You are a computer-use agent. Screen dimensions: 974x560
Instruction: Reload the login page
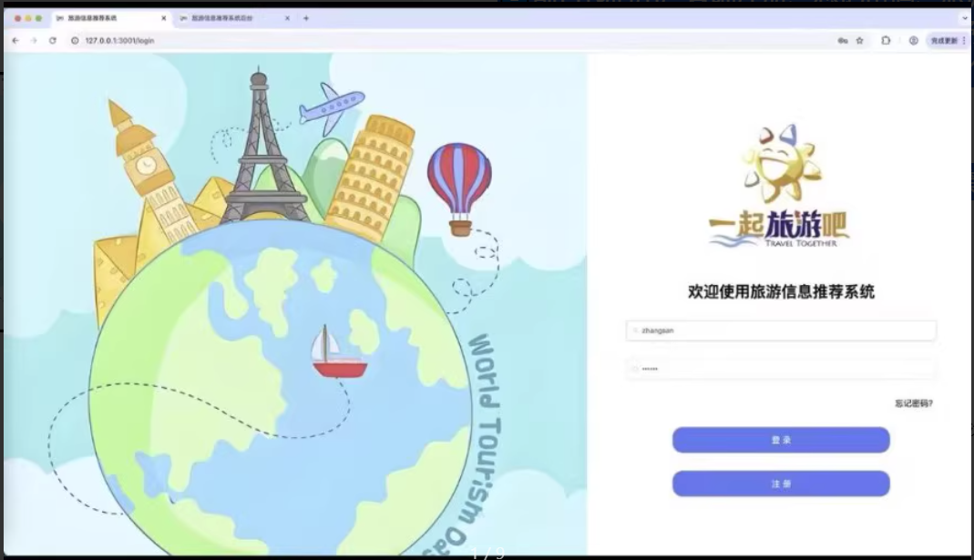pos(53,40)
